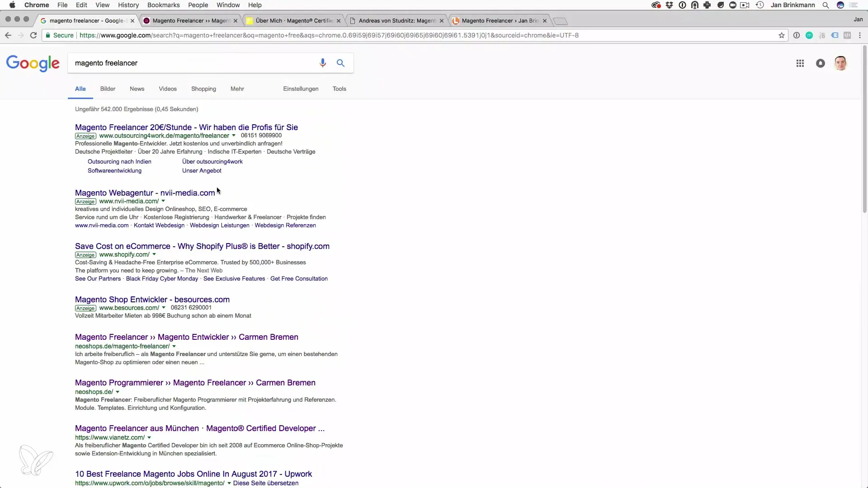Expand neoshops.de/ result dropdown arrow
Viewport: 868px width, 488px height.
(118, 392)
